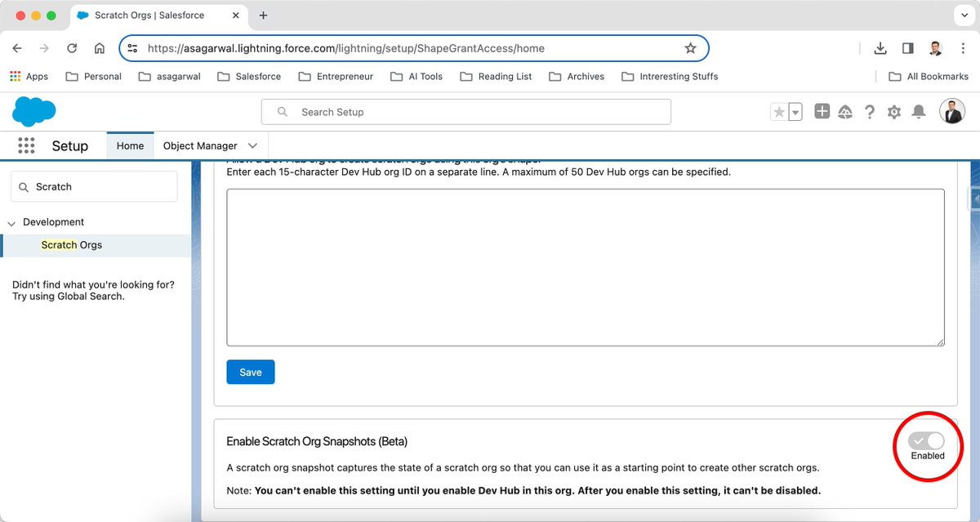The width and height of the screenshot is (980, 522).
Task: Click the URL address bar
Action: 414,48
